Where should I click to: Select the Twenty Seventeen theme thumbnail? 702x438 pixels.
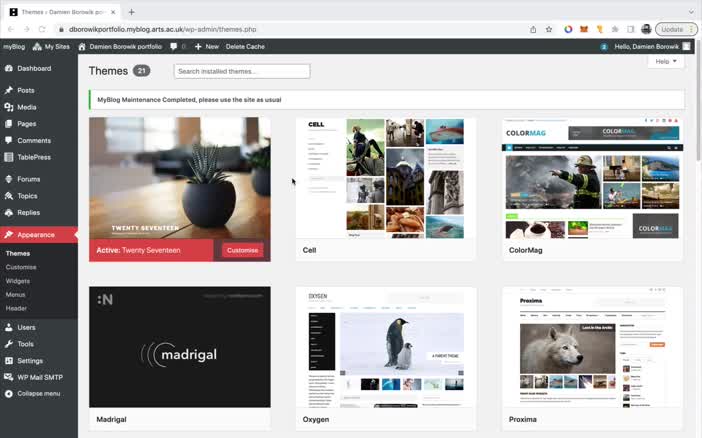point(180,178)
